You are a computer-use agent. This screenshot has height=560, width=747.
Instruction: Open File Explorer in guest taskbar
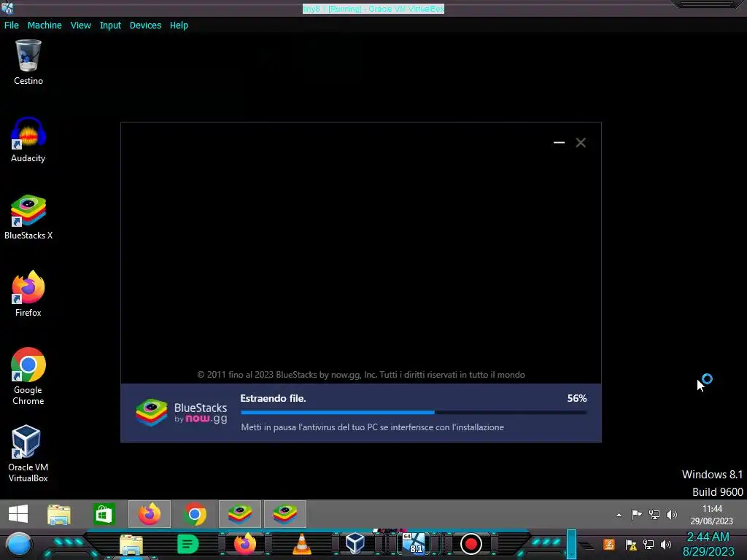[58, 514]
